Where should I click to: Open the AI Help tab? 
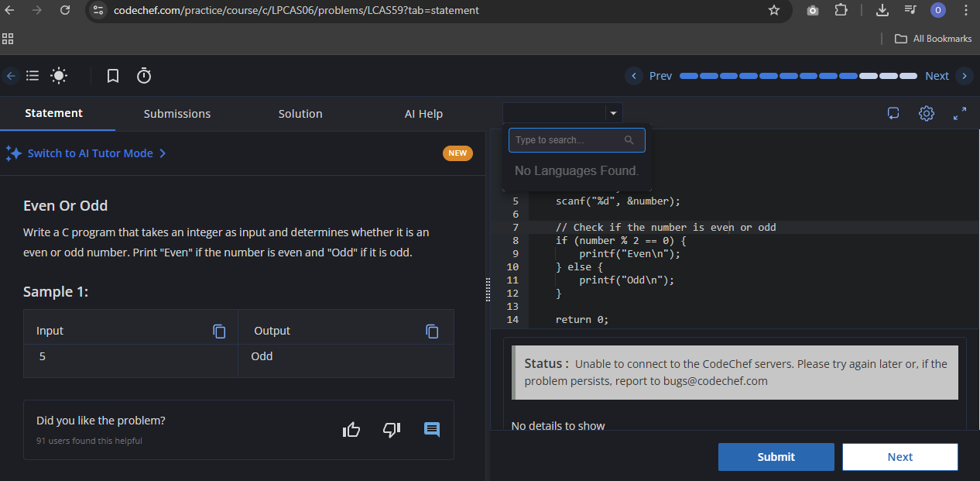[423, 114]
